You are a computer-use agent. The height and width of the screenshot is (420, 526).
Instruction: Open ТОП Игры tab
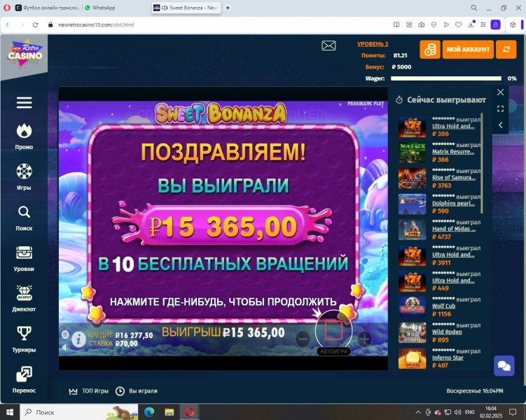click(88, 391)
